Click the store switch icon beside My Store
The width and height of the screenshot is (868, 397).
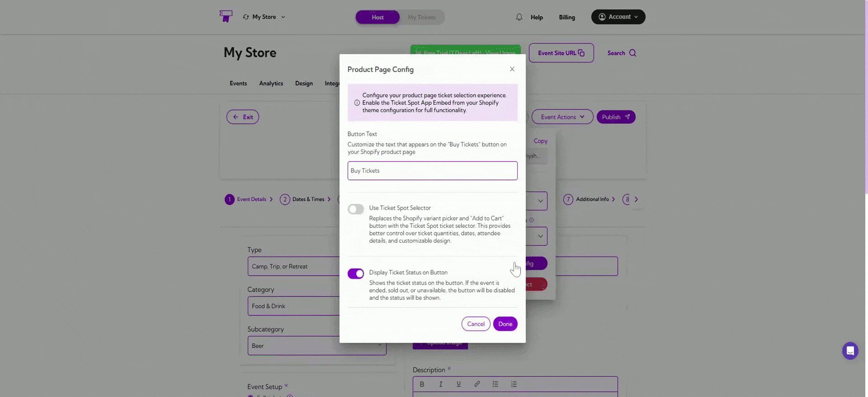246,17
